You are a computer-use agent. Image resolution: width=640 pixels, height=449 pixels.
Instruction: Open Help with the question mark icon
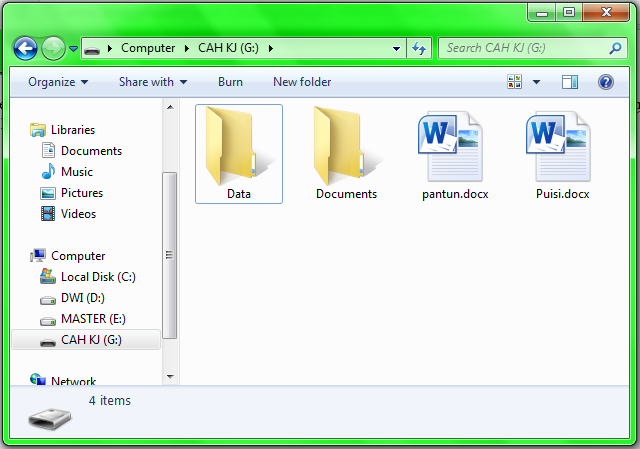pos(606,82)
